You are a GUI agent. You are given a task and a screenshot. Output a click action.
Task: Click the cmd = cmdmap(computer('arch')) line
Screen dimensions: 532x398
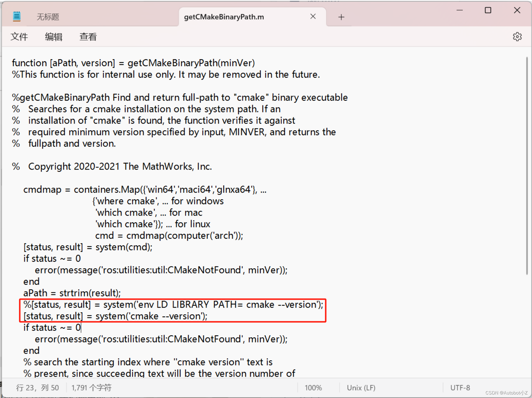(169, 235)
